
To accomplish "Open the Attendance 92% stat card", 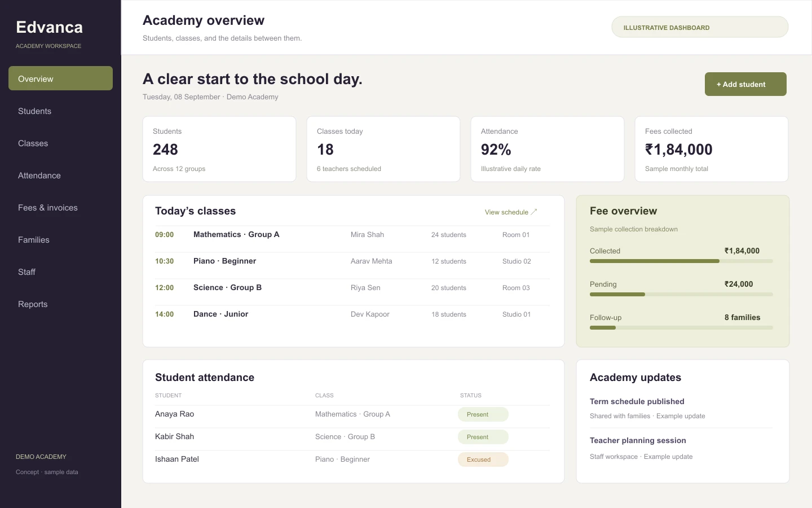I will (548, 149).
